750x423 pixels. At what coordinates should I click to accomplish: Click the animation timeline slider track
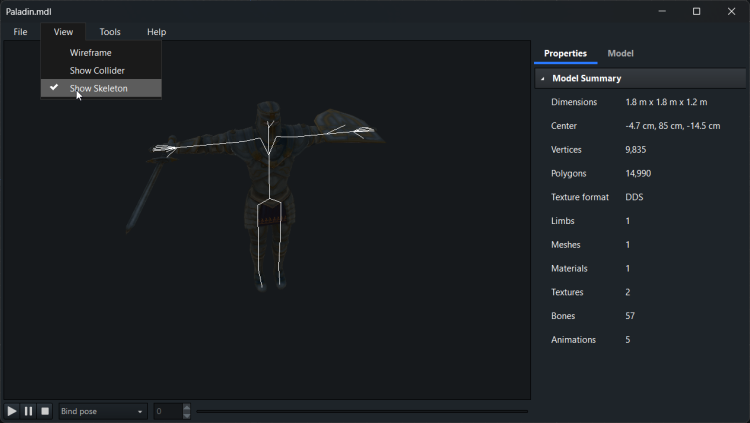point(362,411)
